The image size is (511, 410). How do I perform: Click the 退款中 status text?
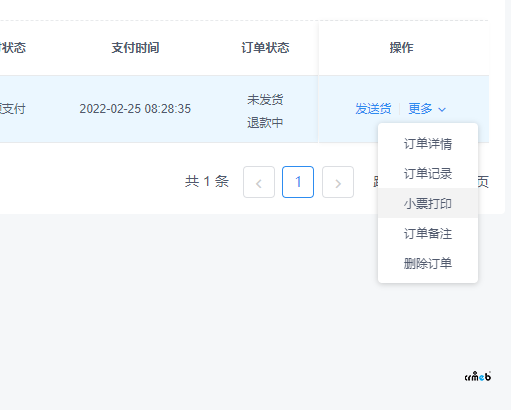click(265, 123)
